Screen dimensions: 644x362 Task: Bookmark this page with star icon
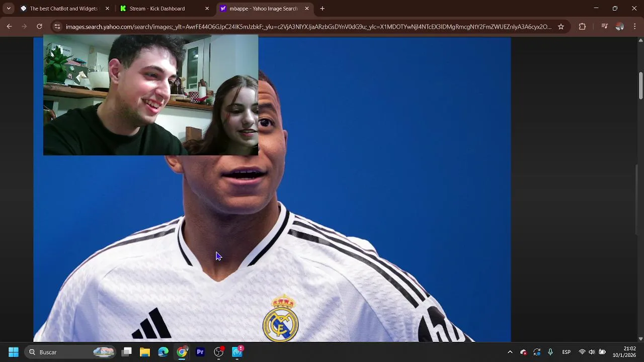pos(561,27)
